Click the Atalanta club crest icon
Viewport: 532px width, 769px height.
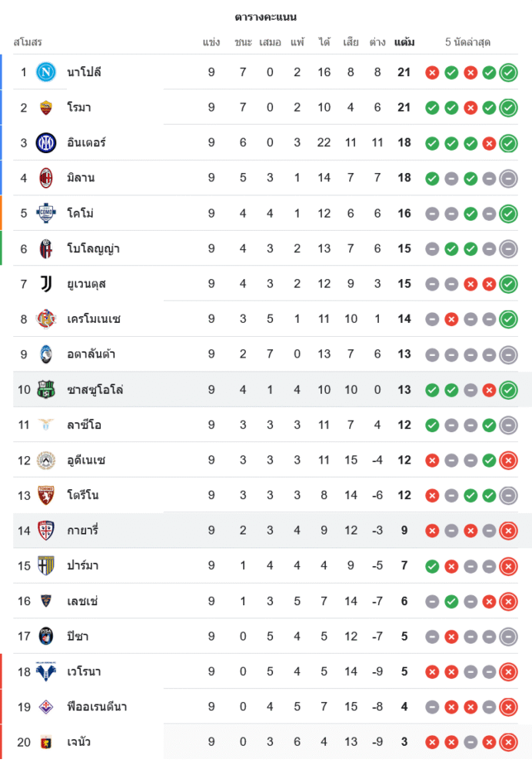[46, 355]
